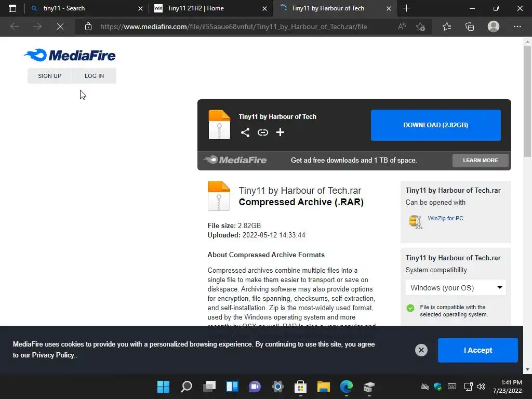This screenshot has width=532, height=399.
Task: Open the browser profile avatar
Action: (x=494, y=26)
